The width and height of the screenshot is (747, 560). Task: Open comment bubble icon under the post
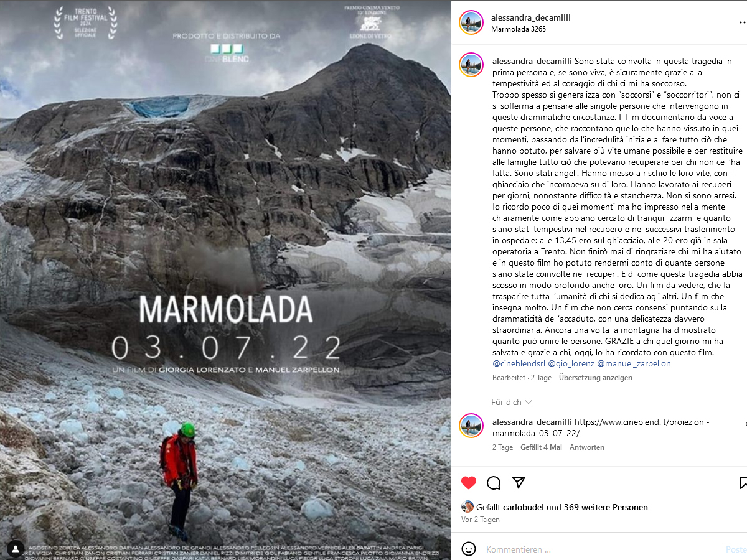pos(494,483)
